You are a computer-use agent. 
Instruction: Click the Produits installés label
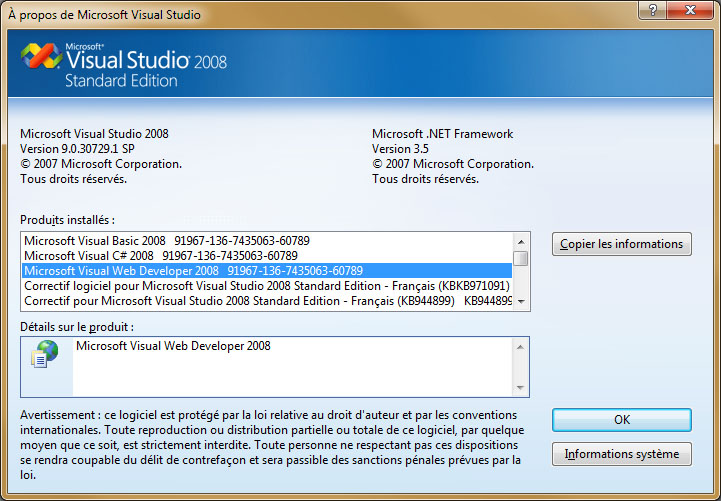click(67, 220)
